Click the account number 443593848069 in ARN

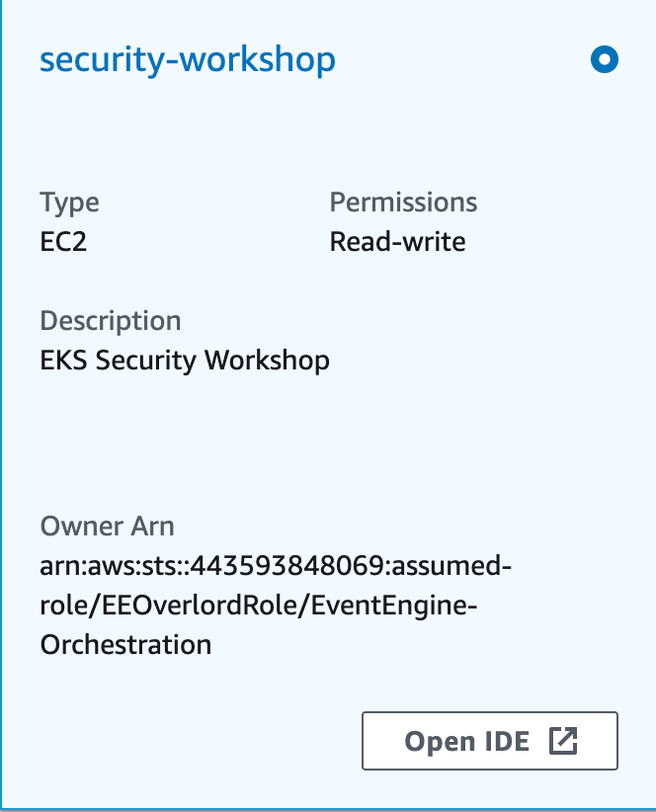click(x=288, y=565)
